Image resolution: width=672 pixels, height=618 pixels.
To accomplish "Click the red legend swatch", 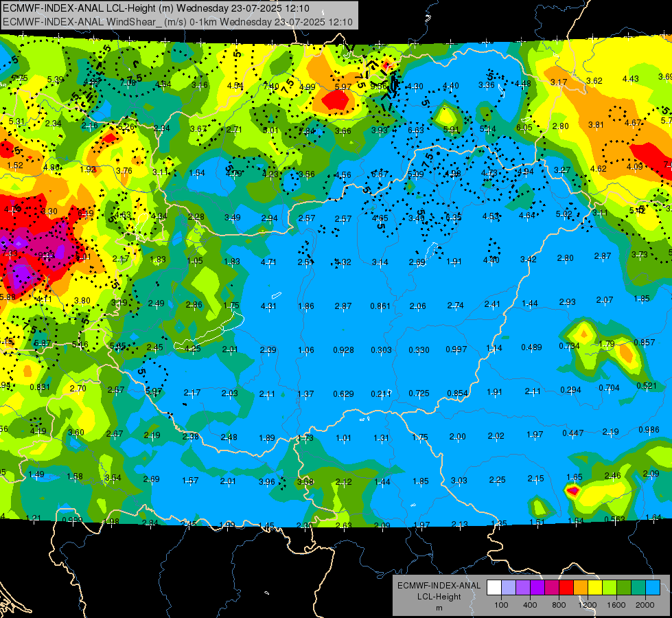I will click(566, 588).
